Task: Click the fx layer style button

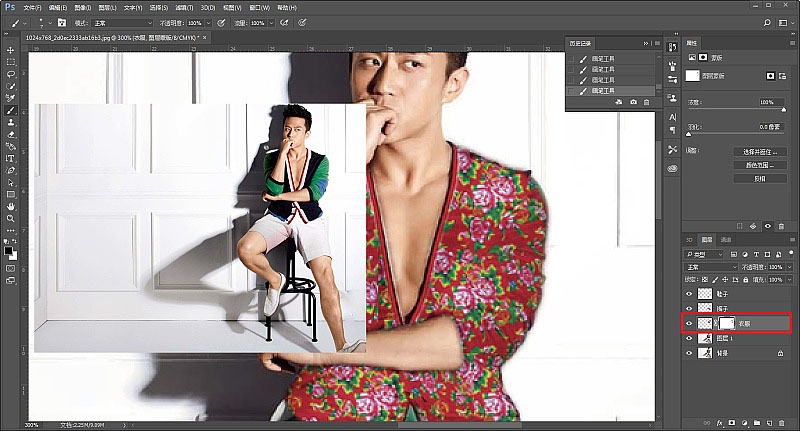Action: [720, 423]
